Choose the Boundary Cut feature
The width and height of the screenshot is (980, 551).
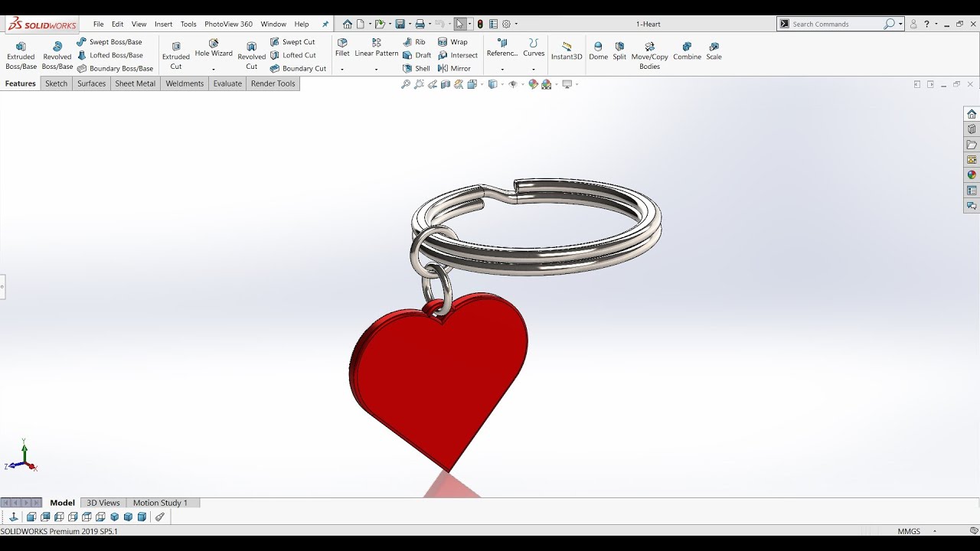298,68
